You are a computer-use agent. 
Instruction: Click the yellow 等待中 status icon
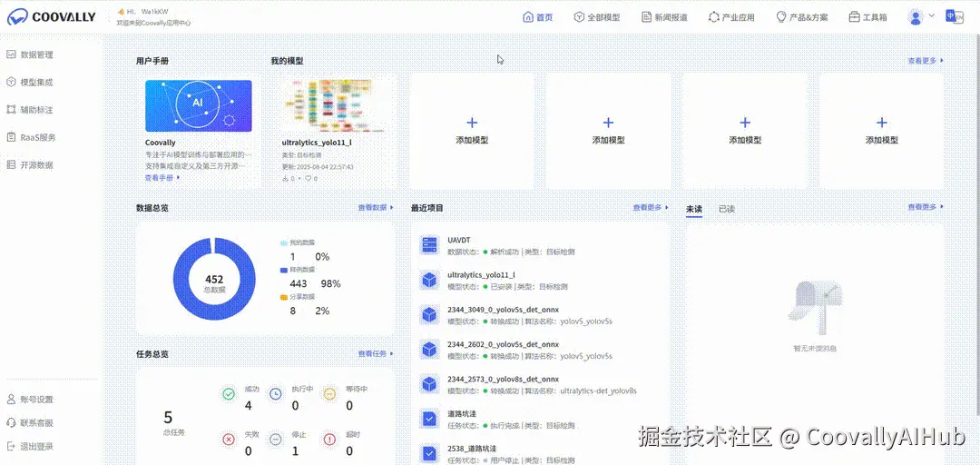(x=329, y=393)
